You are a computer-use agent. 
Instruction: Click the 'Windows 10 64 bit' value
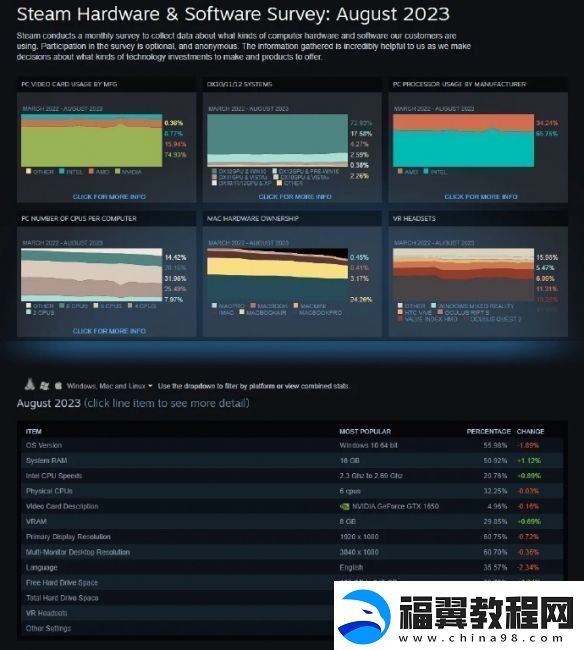pos(368,445)
